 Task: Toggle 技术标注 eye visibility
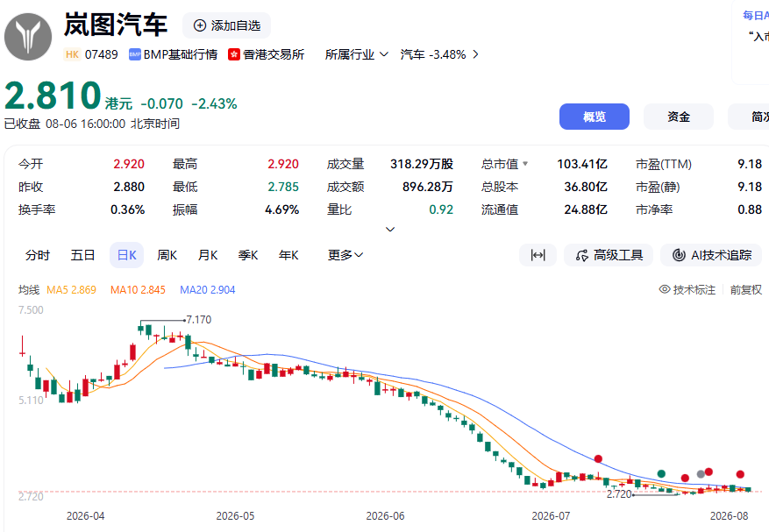click(x=665, y=289)
